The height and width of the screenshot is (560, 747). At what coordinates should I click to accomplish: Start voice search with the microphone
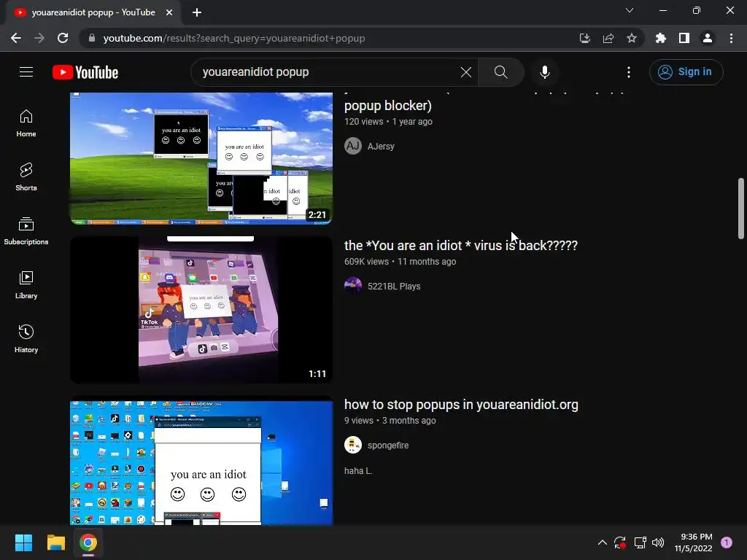coord(545,72)
